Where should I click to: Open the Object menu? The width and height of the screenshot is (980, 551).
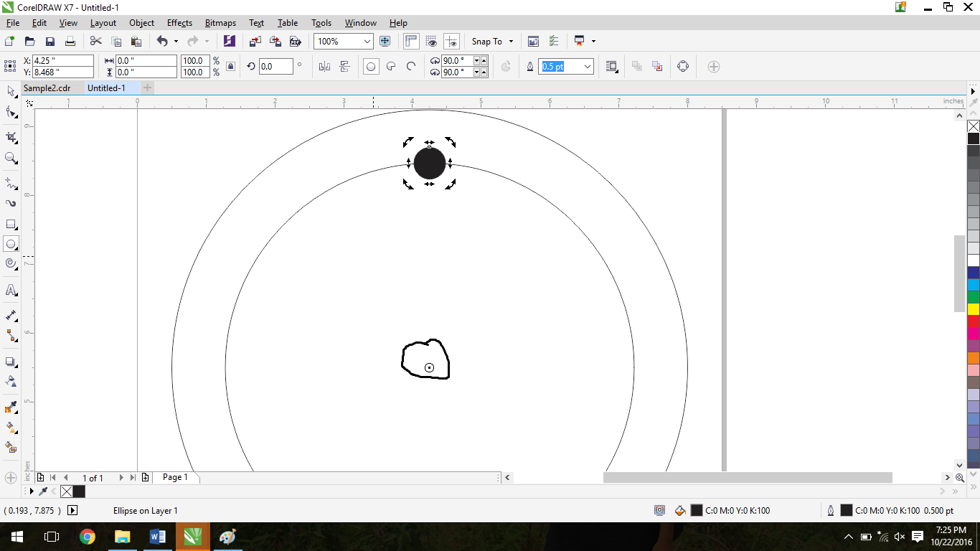pos(141,23)
